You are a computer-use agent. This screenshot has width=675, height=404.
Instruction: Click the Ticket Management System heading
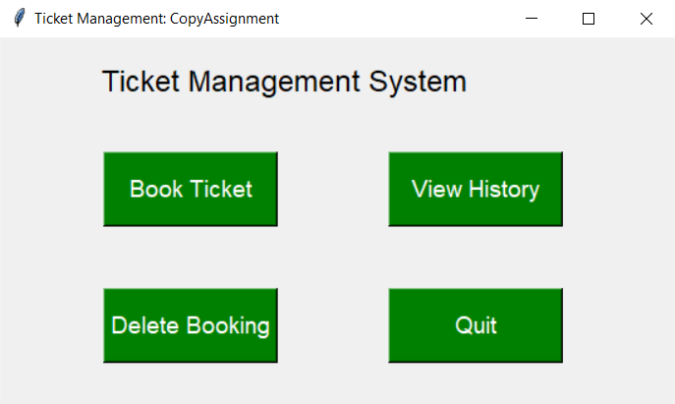click(x=284, y=81)
